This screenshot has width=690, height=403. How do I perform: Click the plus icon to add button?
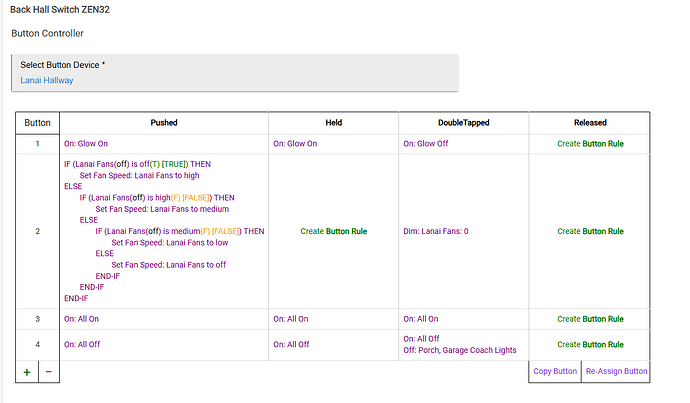(x=28, y=371)
